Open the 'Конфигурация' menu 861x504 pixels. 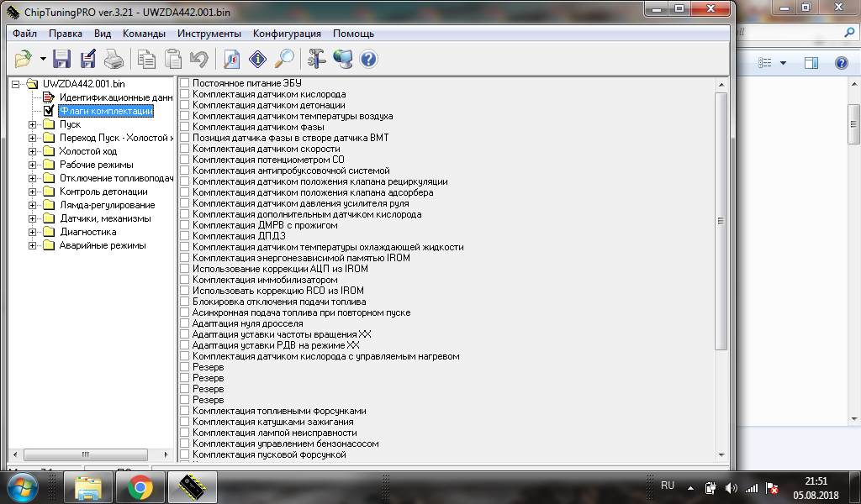[x=287, y=34]
